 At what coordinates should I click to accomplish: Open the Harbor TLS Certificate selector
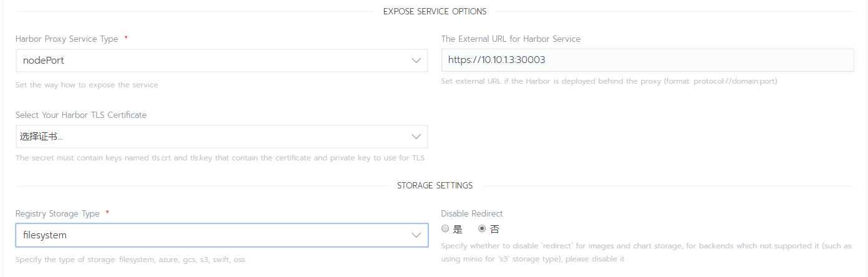221,137
